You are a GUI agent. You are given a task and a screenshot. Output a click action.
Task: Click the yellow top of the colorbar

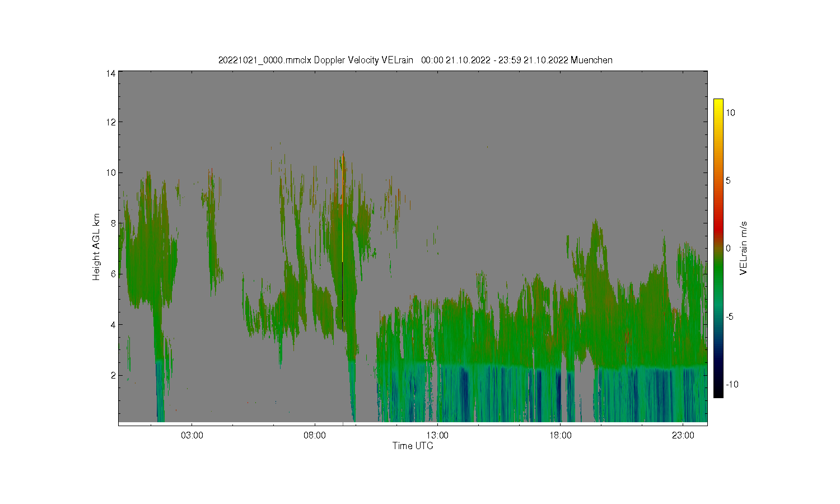click(718, 105)
